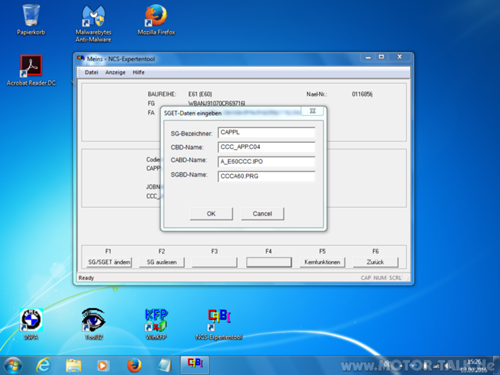Open the Anzeige menu

point(115,72)
